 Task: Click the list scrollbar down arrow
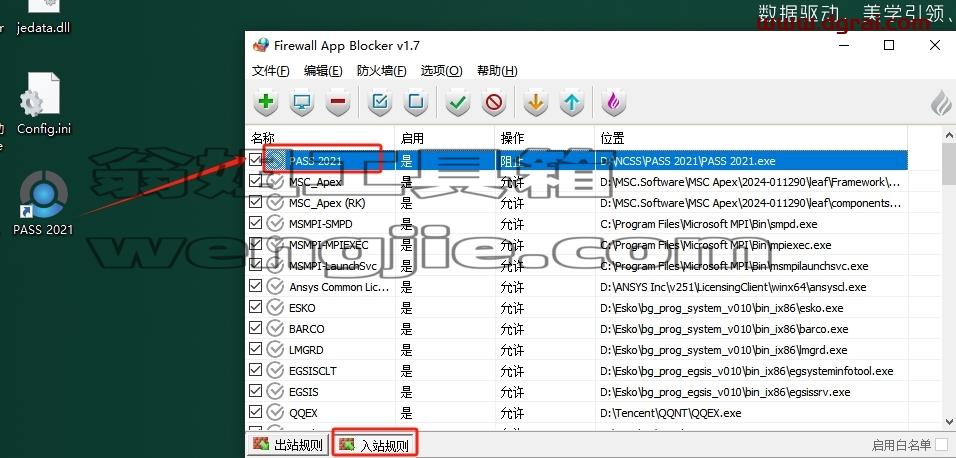coord(949,422)
